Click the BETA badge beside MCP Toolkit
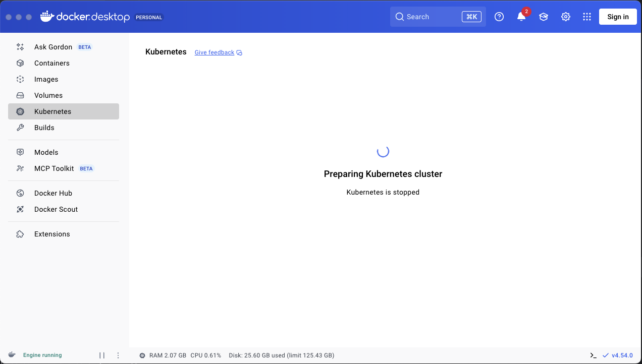 pos(86,168)
